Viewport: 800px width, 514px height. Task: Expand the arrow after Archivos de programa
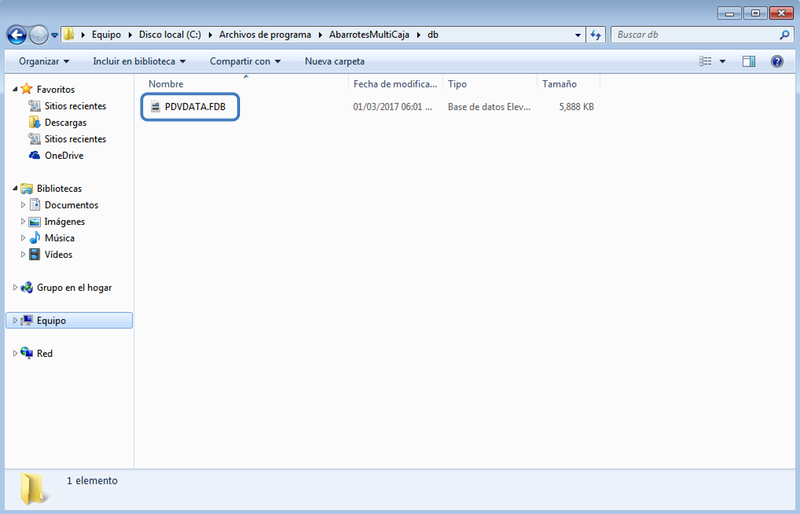coord(320,35)
